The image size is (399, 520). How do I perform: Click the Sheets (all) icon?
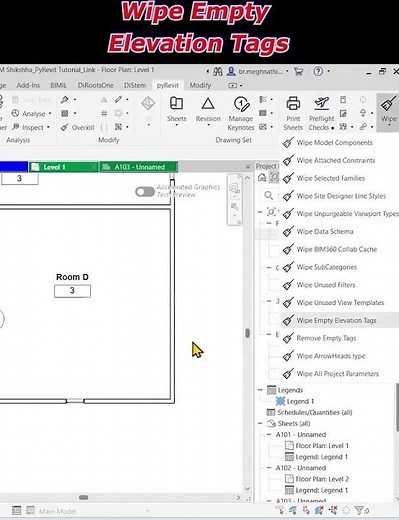click(x=271, y=423)
